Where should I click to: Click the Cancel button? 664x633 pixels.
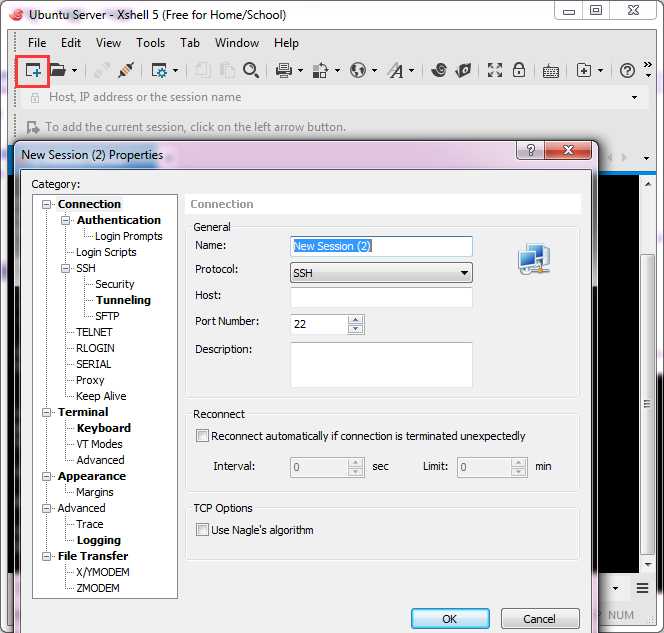click(540, 619)
